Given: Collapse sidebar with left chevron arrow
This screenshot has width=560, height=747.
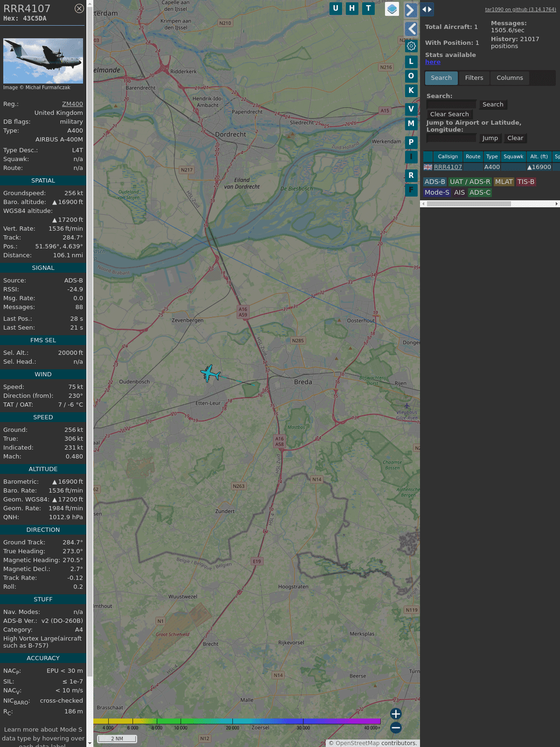Looking at the screenshot, I should (x=411, y=29).
